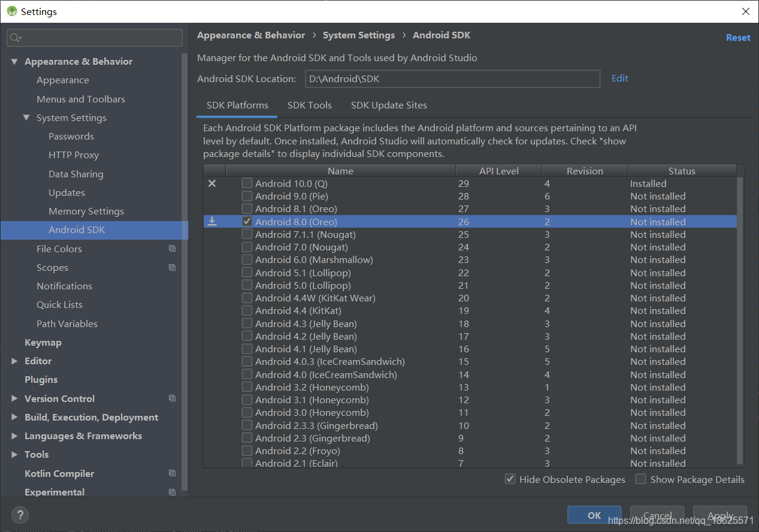Open Quick Lists settings
This screenshot has width=759, height=532.
(x=59, y=304)
